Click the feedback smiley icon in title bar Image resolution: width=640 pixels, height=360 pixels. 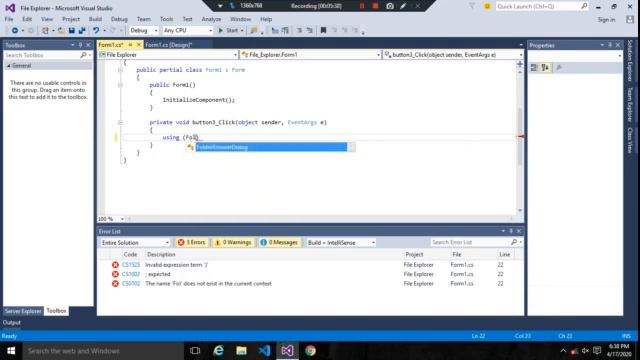pyautogui.click(x=487, y=6)
